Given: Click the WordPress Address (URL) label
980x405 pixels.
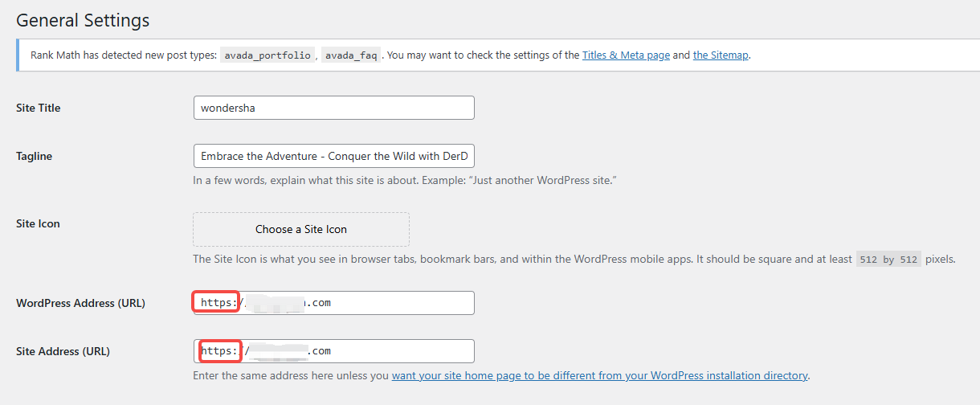Looking at the screenshot, I should pos(80,303).
